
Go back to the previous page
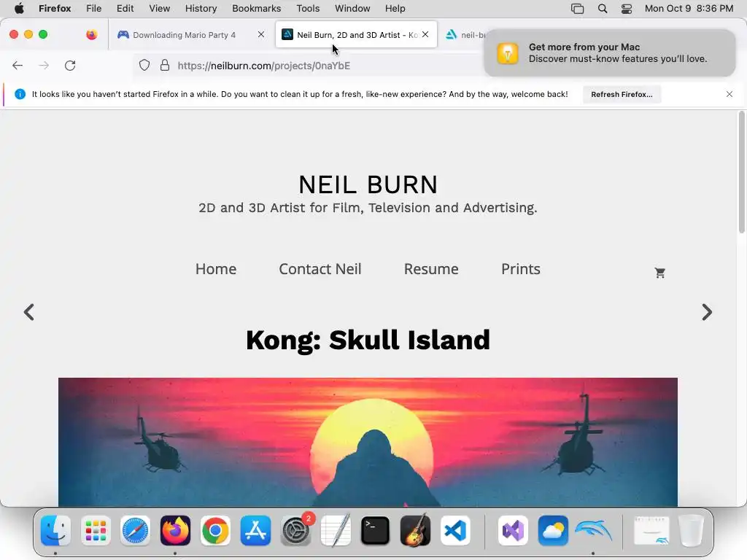pyautogui.click(x=18, y=66)
